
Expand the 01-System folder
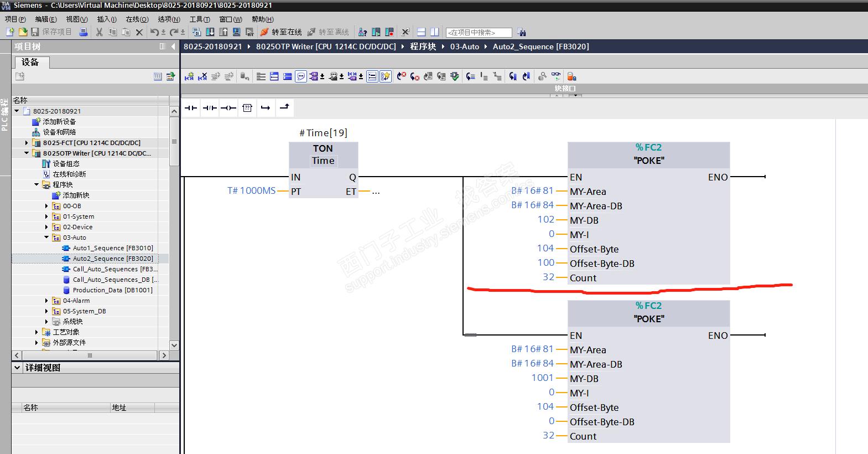click(46, 216)
